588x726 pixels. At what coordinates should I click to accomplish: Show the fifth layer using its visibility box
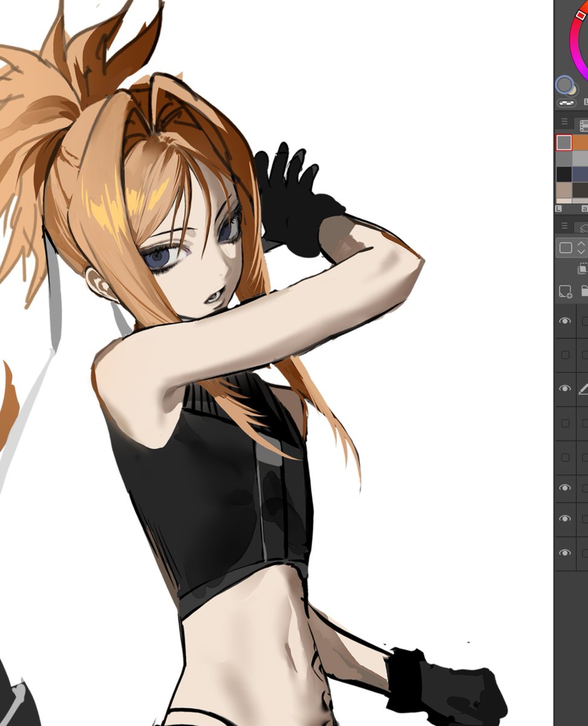[x=565, y=457]
